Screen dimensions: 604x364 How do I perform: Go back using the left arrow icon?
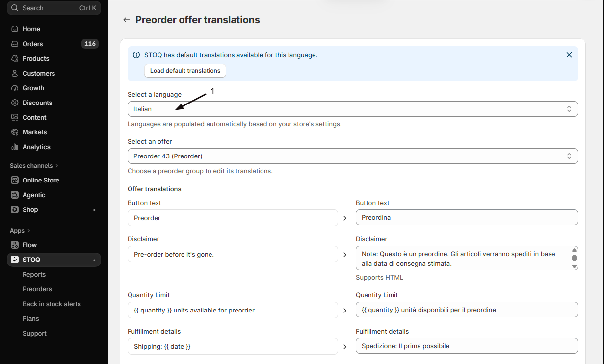tap(127, 20)
